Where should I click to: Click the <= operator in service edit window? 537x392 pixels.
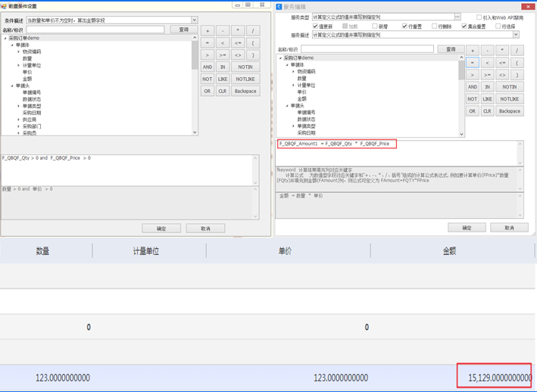click(502, 63)
